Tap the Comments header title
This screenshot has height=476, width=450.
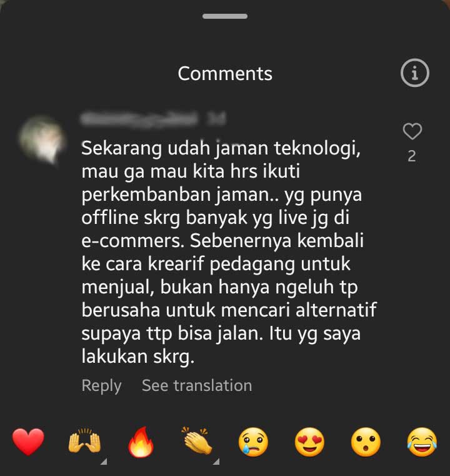click(x=225, y=73)
